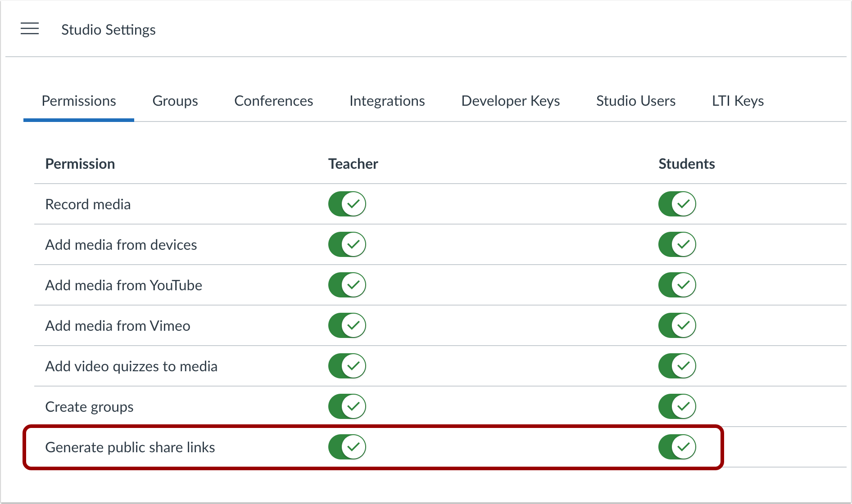Toggle Record media for Students
Image resolution: width=852 pixels, height=504 pixels.
coord(677,204)
